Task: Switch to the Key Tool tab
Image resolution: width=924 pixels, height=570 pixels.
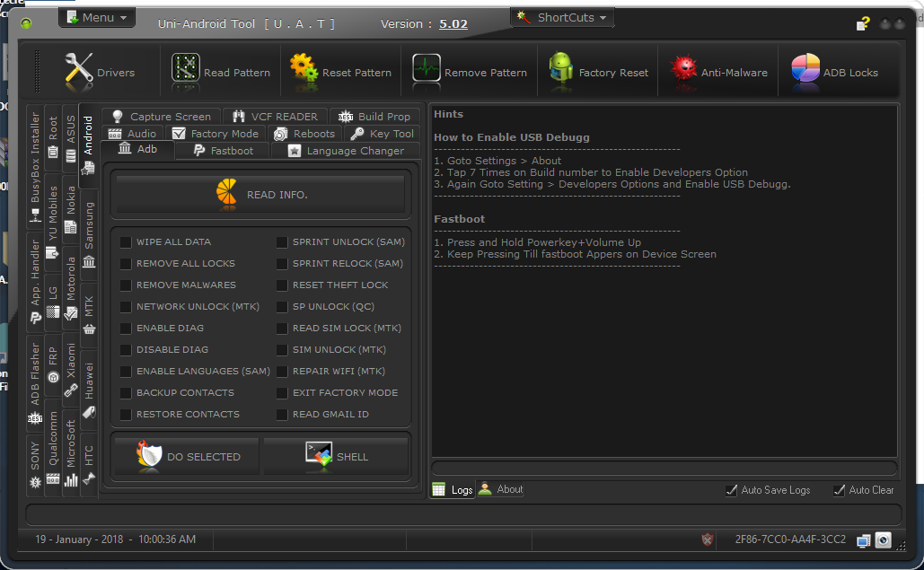Action: pos(383,134)
